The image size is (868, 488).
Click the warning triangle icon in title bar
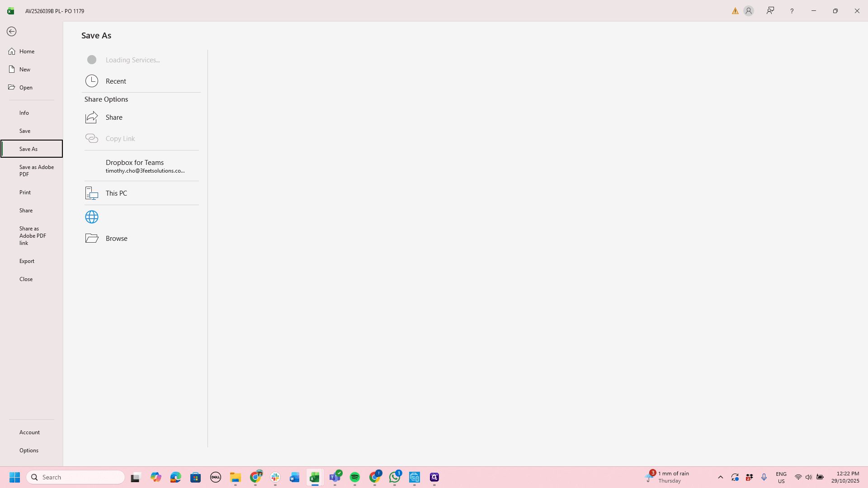(x=736, y=11)
